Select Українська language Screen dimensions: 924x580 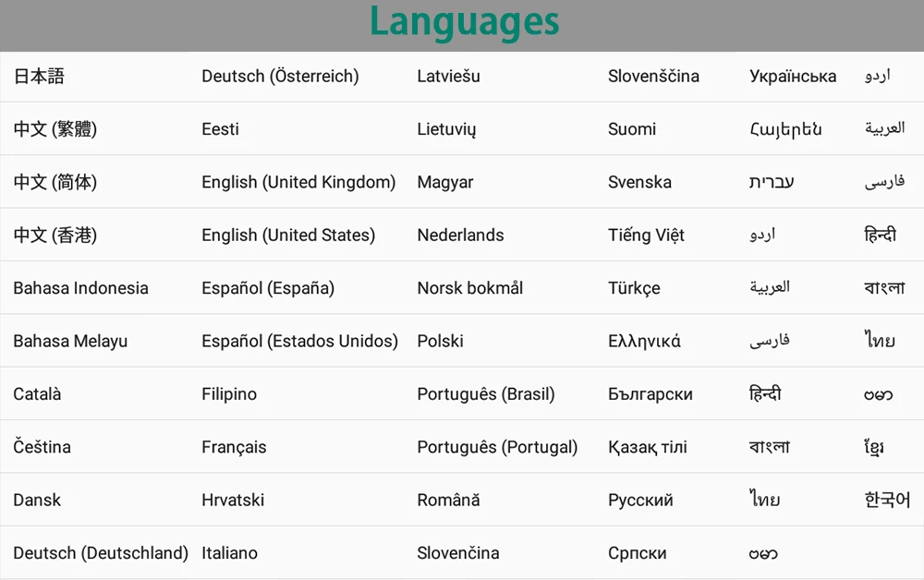(x=793, y=77)
